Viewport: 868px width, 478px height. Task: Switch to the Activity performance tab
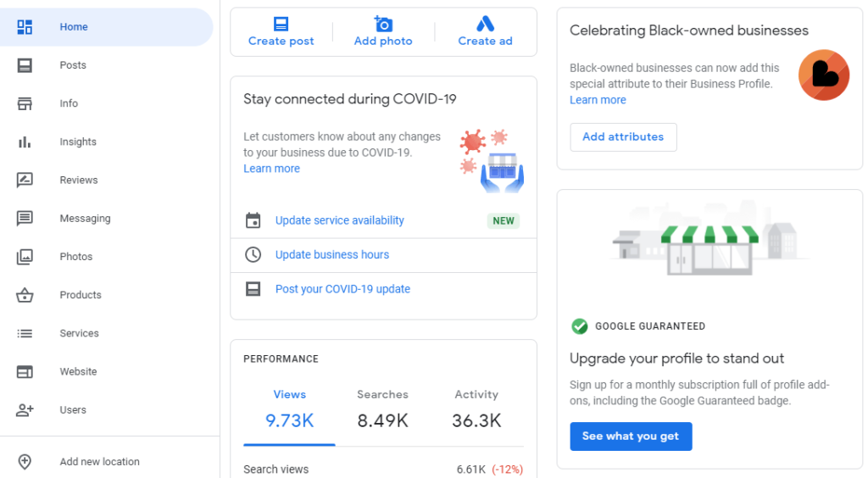(x=476, y=409)
